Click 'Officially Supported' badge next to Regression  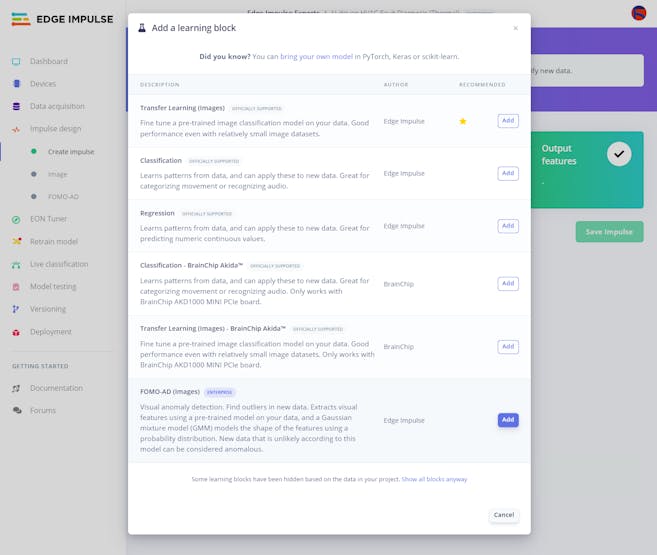pyautogui.click(x=207, y=214)
